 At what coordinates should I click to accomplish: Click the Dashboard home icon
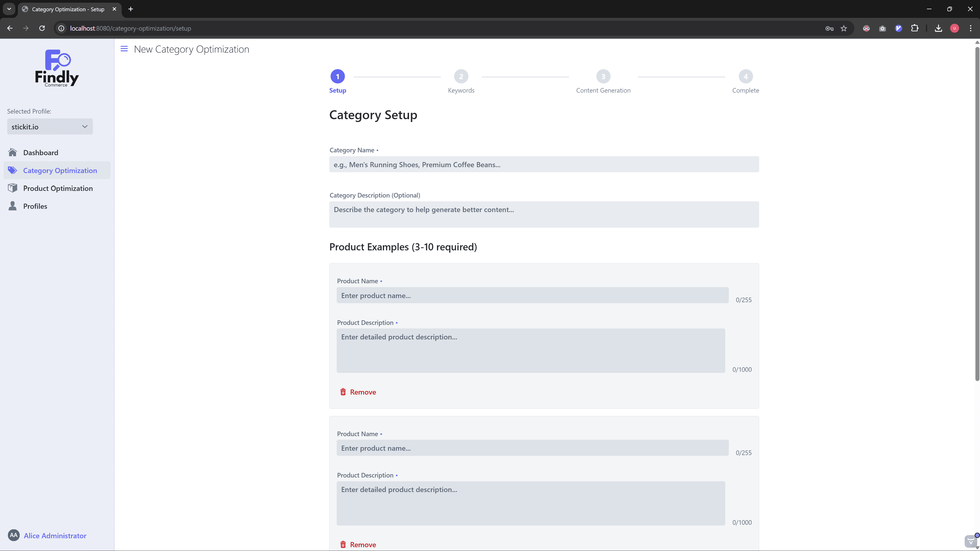tap(13, 152)
